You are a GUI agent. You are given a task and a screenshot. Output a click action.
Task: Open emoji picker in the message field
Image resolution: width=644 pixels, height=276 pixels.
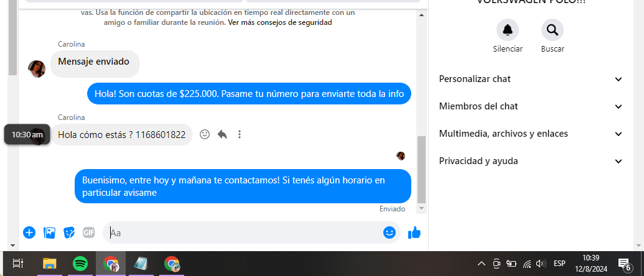390,232
